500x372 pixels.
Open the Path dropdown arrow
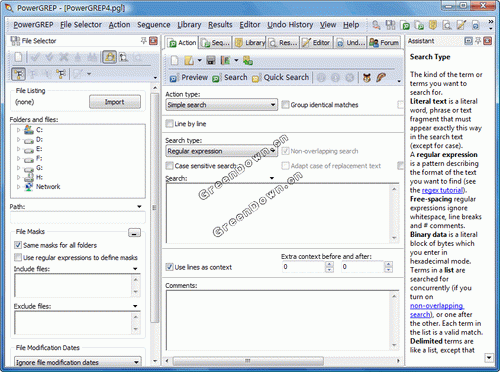tap(139, 207)
